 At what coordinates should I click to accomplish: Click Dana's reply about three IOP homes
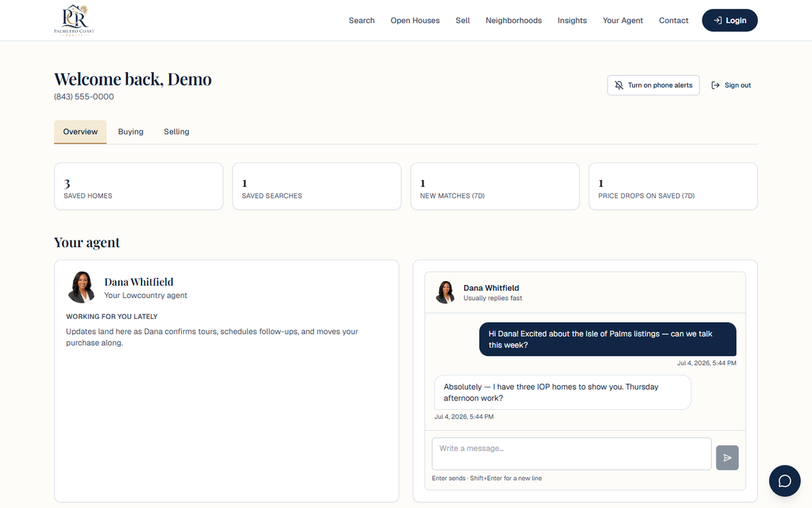[x=562, y=392]
